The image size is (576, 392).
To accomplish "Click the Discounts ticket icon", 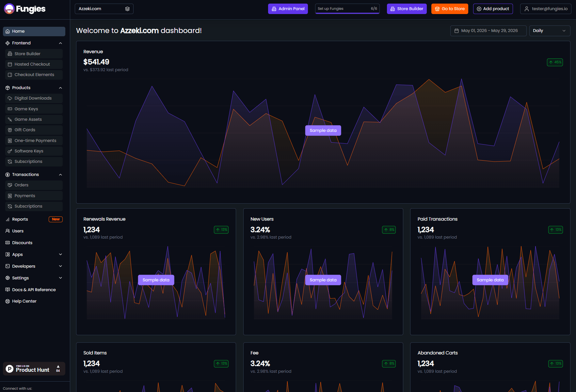I will (x=8, y=243).
